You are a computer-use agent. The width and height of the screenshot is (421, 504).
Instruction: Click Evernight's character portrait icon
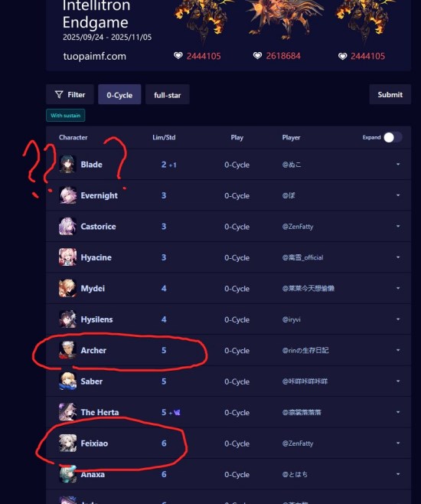(68, 195)
